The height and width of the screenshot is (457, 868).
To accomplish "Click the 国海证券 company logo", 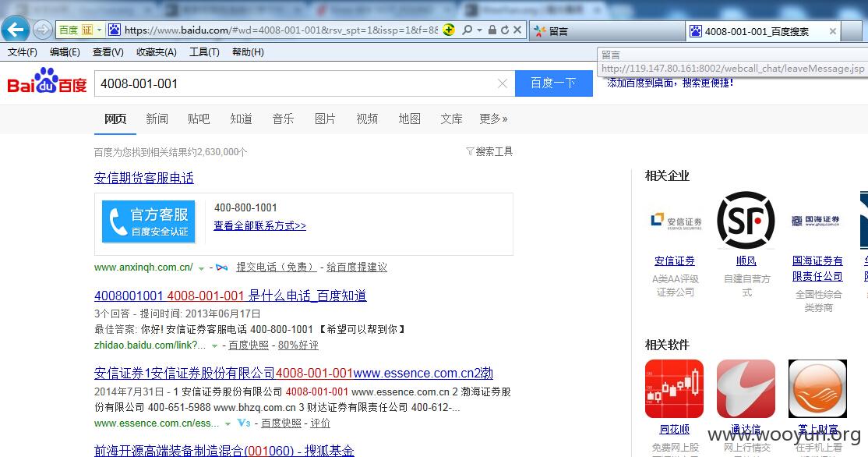I will click(x=816, y=221).
